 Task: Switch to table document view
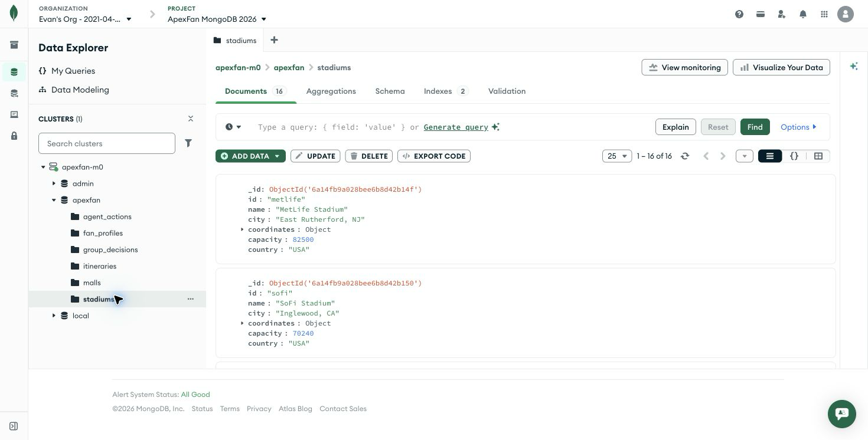pyautogui.click(x=818, y=156)
